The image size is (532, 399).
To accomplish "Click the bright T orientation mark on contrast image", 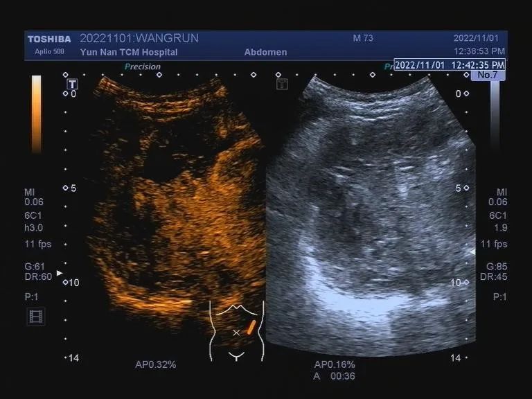I will (x=72, y=84).
